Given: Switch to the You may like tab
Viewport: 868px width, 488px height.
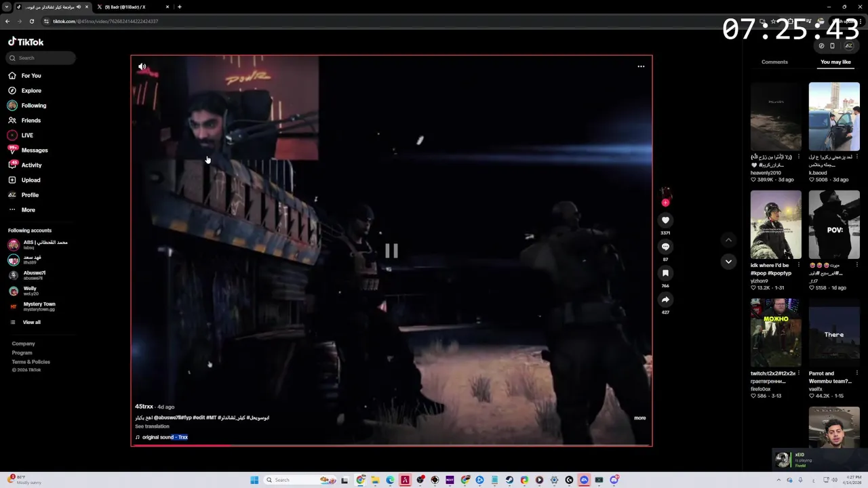Looking at the screenshot, I should coord(835,62).
